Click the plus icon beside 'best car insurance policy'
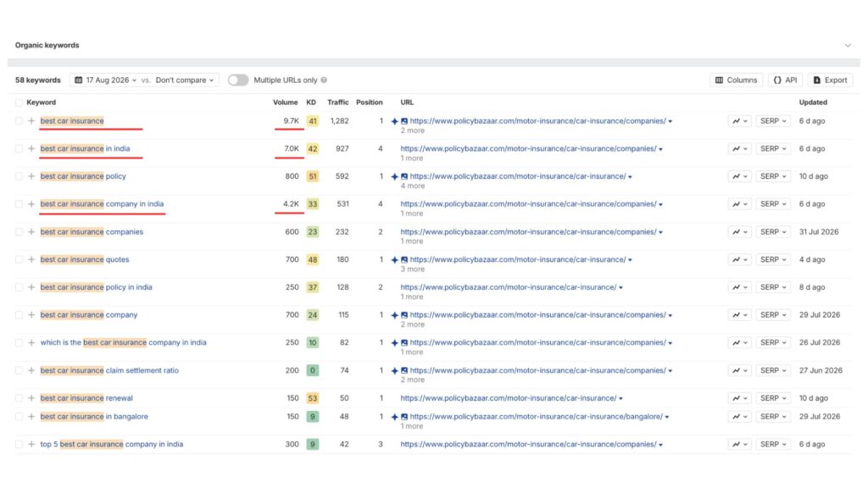The height and width of the screenshot is (488, 868). tap(31, 176)
